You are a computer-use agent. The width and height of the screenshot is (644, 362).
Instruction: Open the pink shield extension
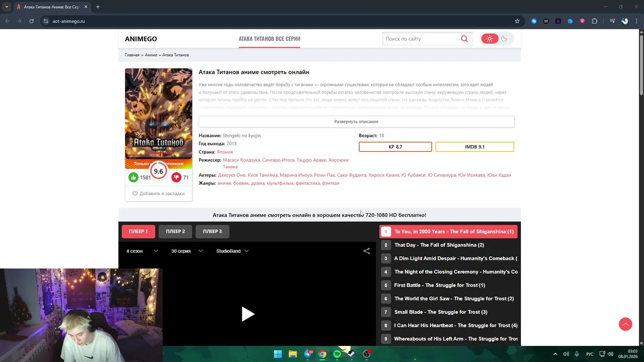(582, 21)
